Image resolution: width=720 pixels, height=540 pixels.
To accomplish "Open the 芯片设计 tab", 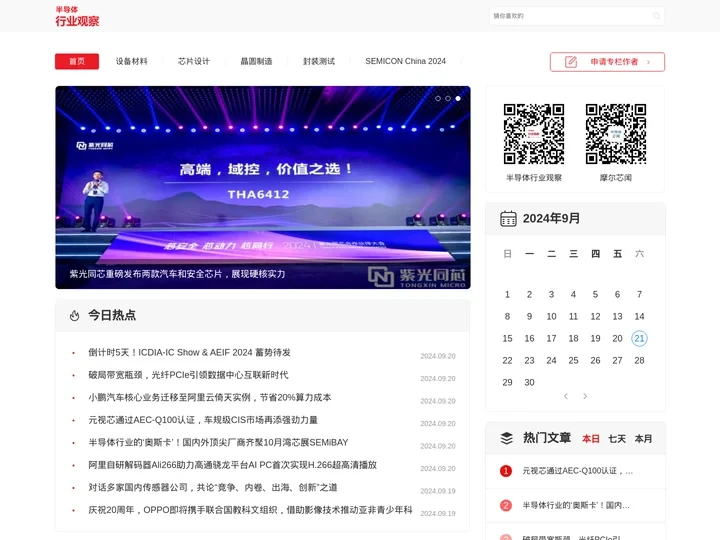I will [x=194, y=61].
